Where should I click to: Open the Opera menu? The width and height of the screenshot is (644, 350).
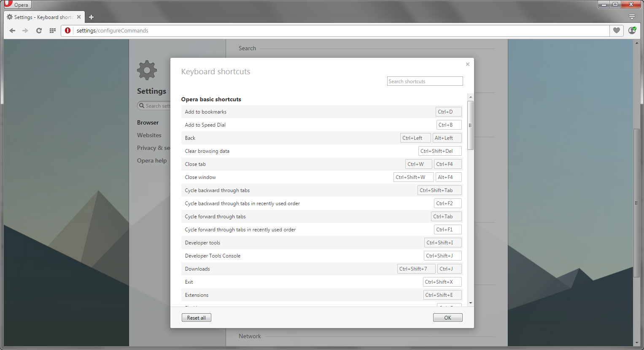[17, 4]
